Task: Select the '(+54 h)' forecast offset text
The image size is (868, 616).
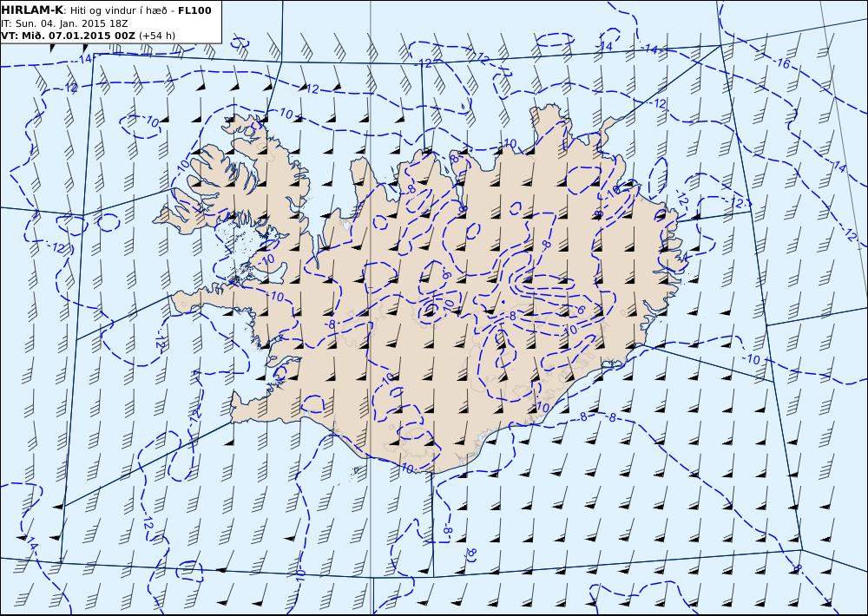Action: [x=157, y=36]
